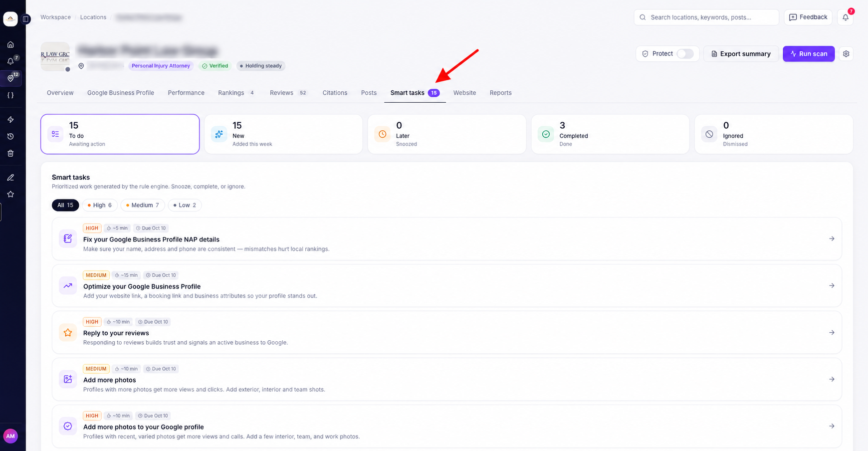The width and height of the screenshot is (868, 451).
Task: Open the star favorites icon in sidebar
Action: coord(10,194)
